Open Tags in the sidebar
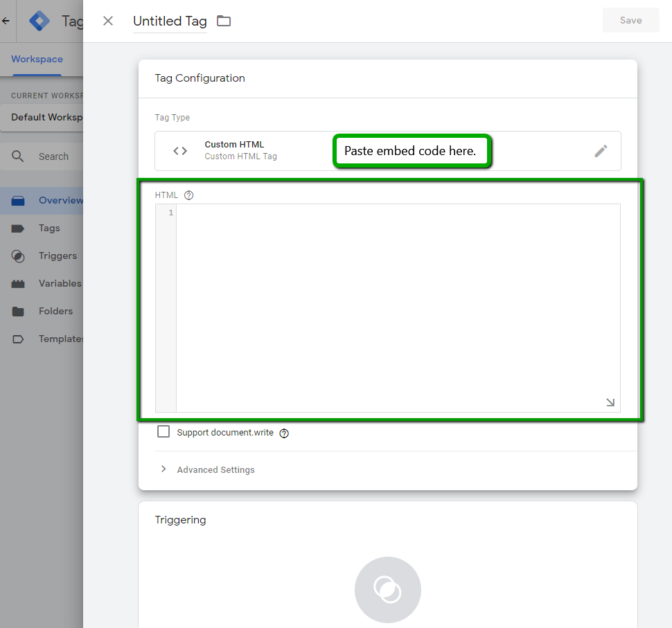The height and width of the screenshot is (628, 672). pyautogui.click(x=48, y=228)
